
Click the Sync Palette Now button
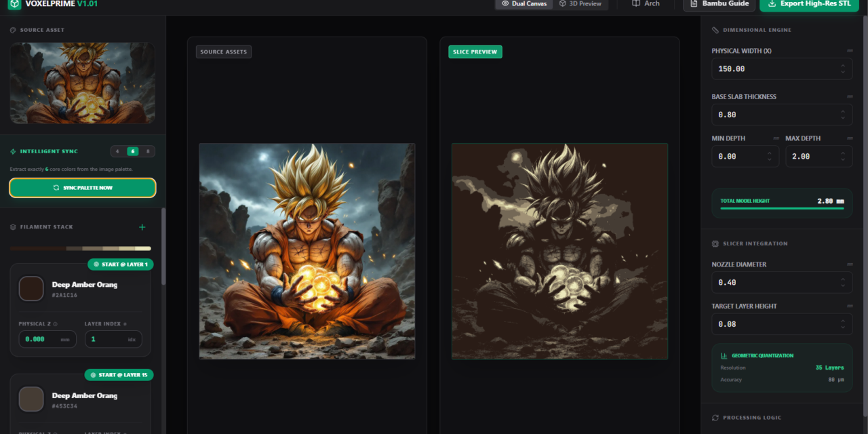(83, 188)
